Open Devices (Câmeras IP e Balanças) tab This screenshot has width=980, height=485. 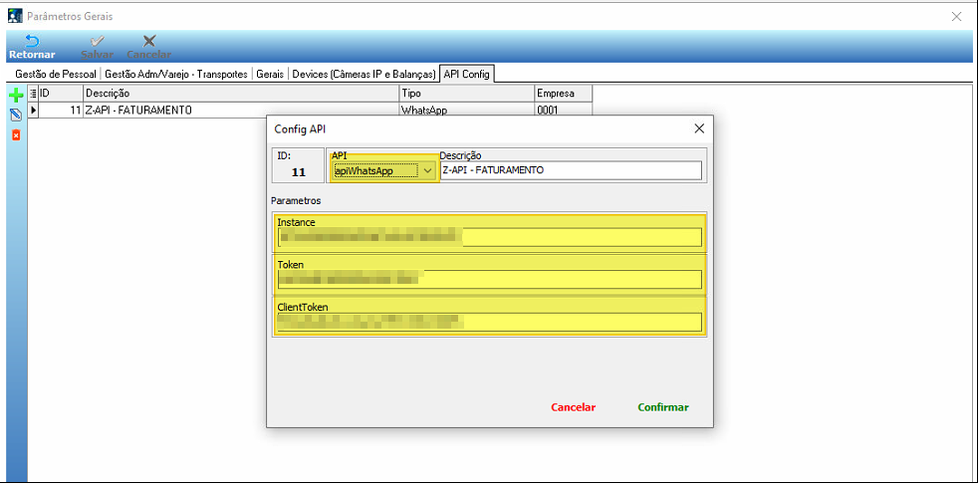coord(365,75)
